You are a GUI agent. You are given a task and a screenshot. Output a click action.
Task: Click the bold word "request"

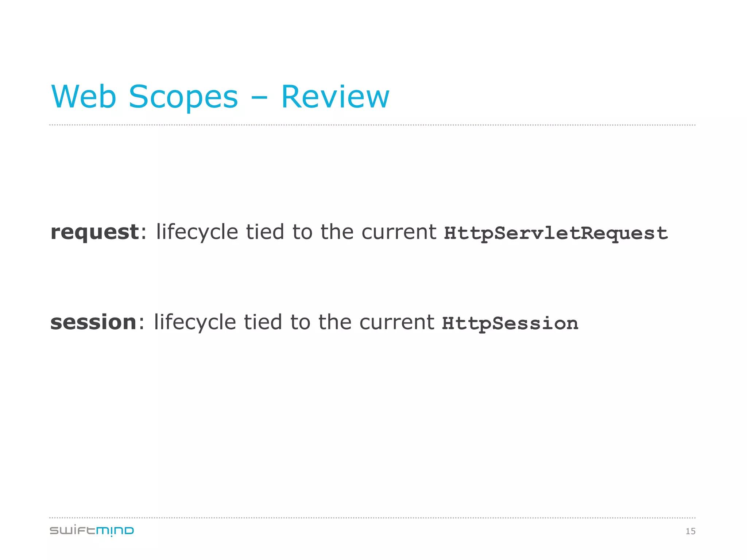(94, 232)
